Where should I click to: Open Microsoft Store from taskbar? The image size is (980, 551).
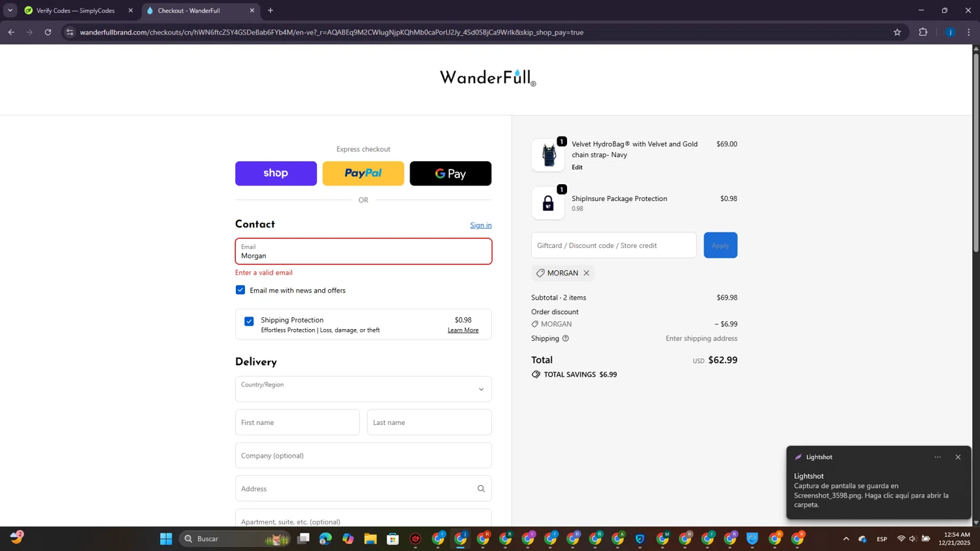(x=393, y=539)
